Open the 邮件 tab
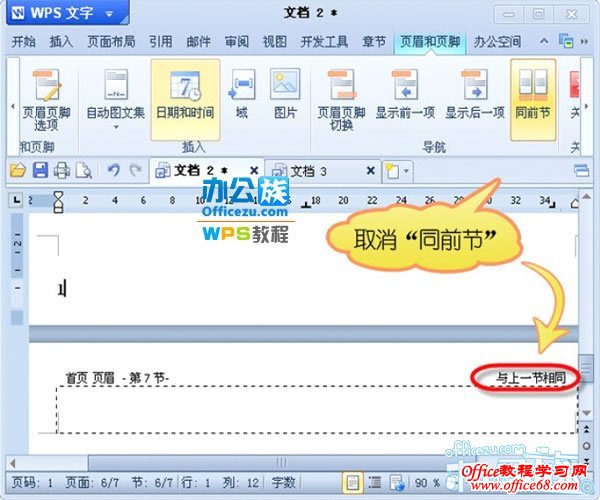The height and width of the screenshot is (500, 600). click(198, 41)
